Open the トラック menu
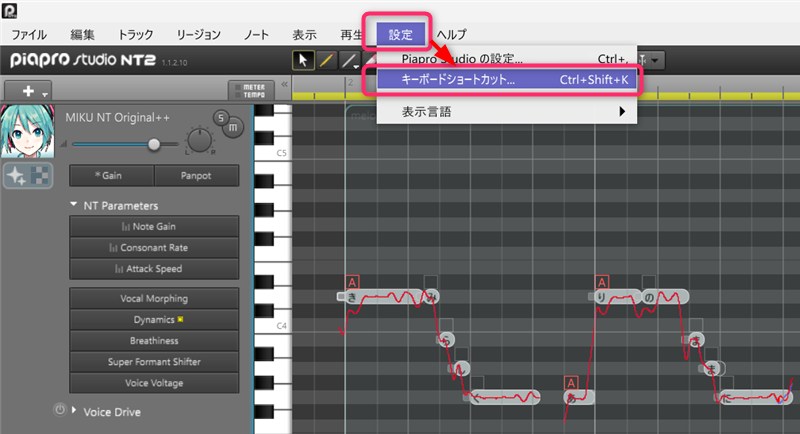The width and height of the screenshot is (800, 434). click(135, 34)
